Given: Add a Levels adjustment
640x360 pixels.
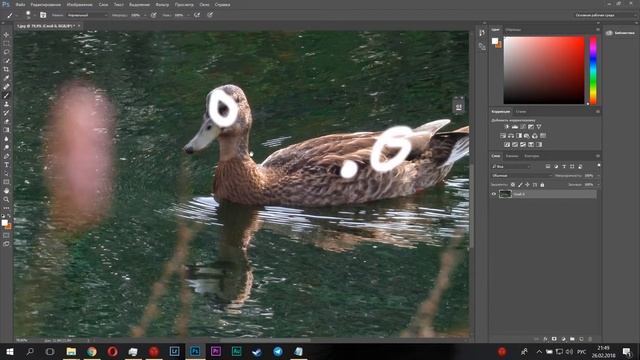Looking at the screenshot, I should coord(515,127).
